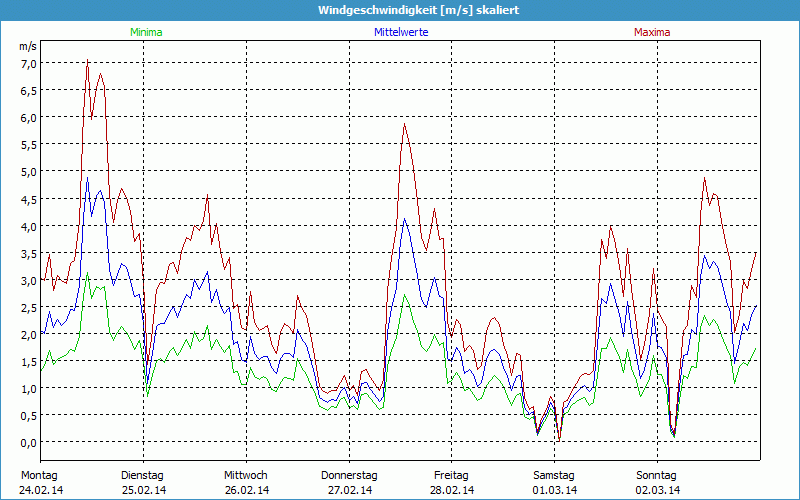Click the date 27.02.14
800x500 pixels.
pos(350,490)
